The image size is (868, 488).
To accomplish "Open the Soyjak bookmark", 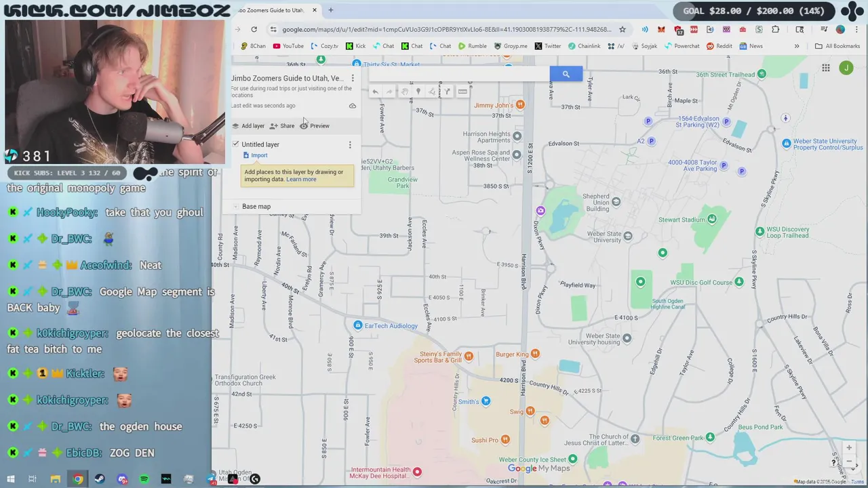I will point(644,46).
